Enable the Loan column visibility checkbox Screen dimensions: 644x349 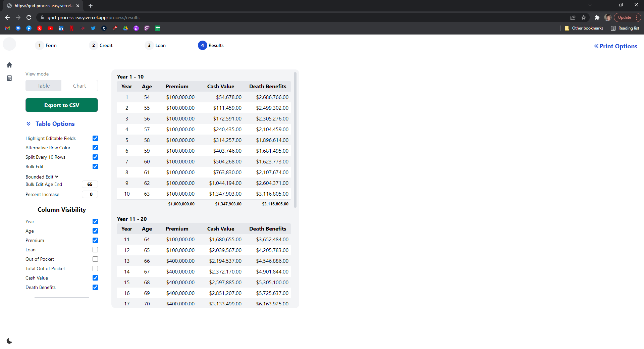click(95, 250)
